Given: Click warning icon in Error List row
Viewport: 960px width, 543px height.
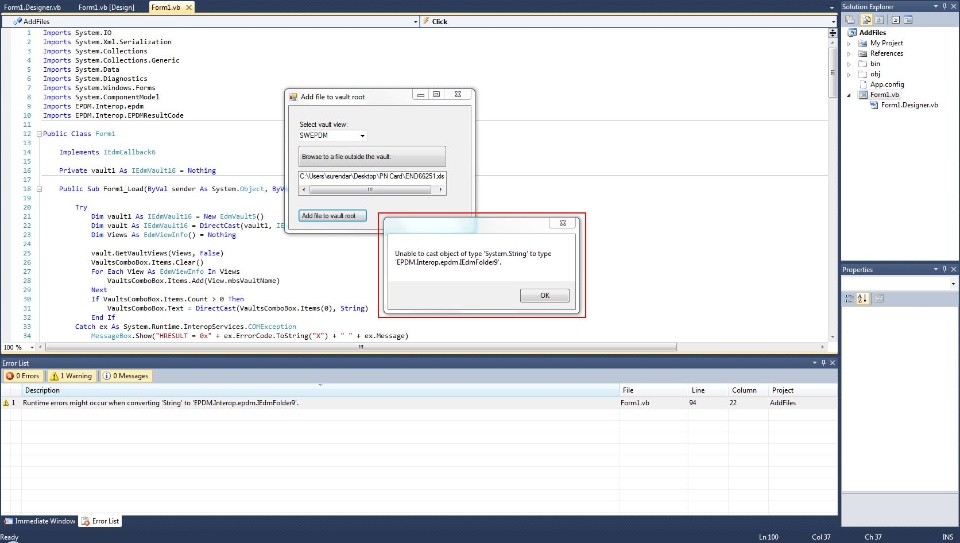Looking at the screenshot, I should tap(6, 403).
